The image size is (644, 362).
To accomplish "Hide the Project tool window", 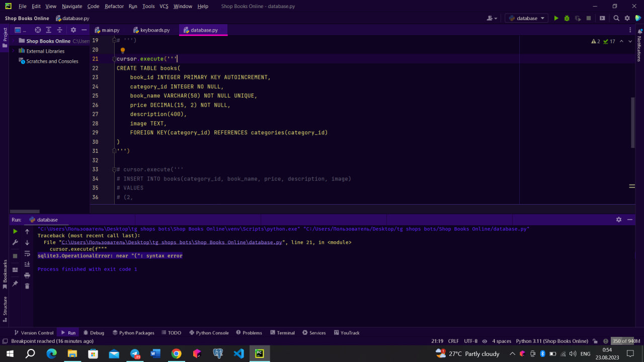I will [84, 30].
